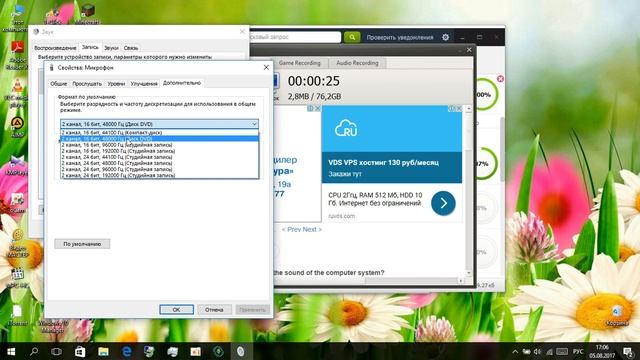Image resolution: width=640 pixels, height=360 pixels.
Task: Follow the Закажи тут ad link
Action: tap(344, 174)
